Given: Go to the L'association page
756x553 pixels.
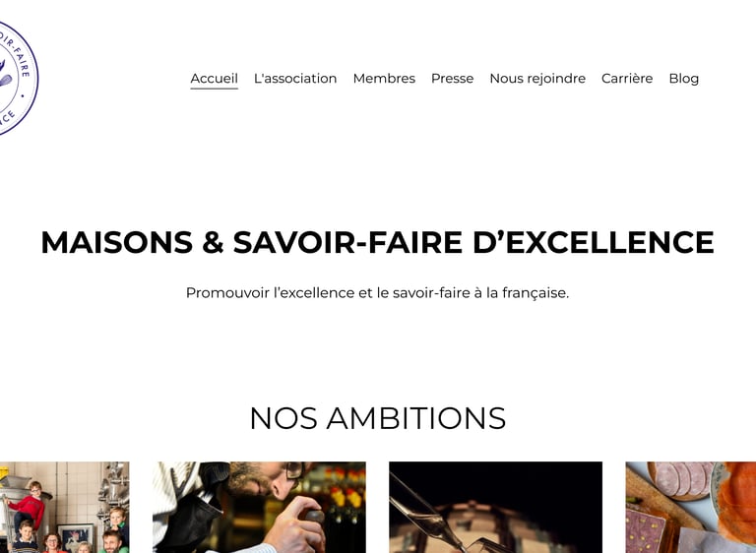Looking at the screenshot, I should [x=295, y=78].
